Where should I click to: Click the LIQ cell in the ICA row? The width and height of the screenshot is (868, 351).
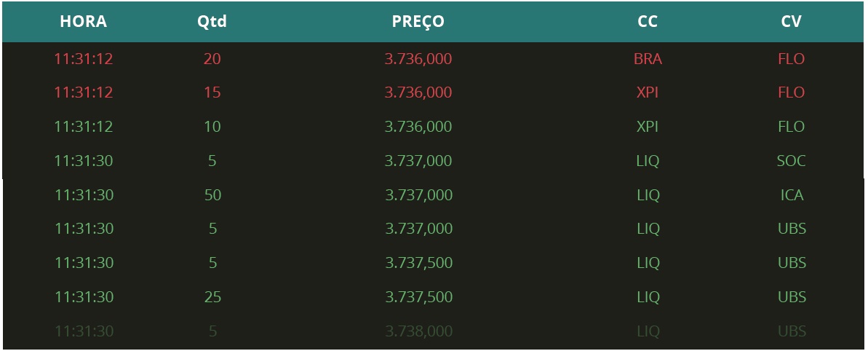(x=648, y=195)
